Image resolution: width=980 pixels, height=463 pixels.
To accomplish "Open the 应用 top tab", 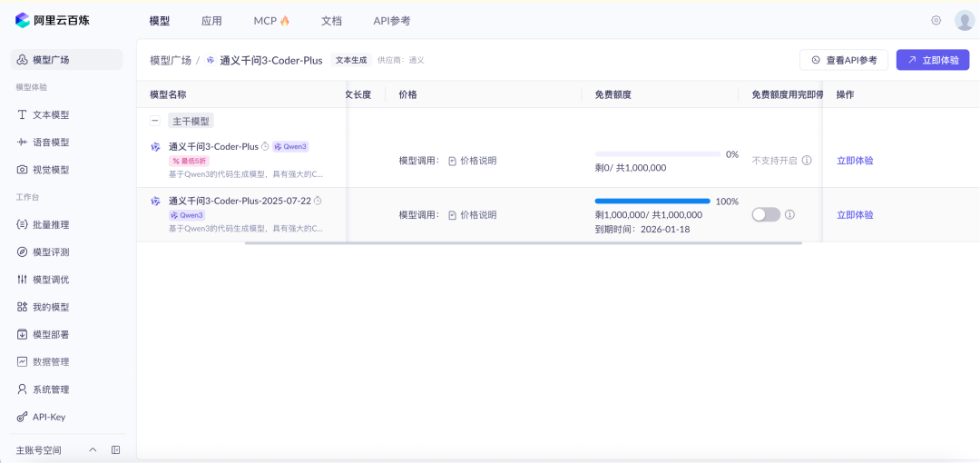I will pos(211,21).
